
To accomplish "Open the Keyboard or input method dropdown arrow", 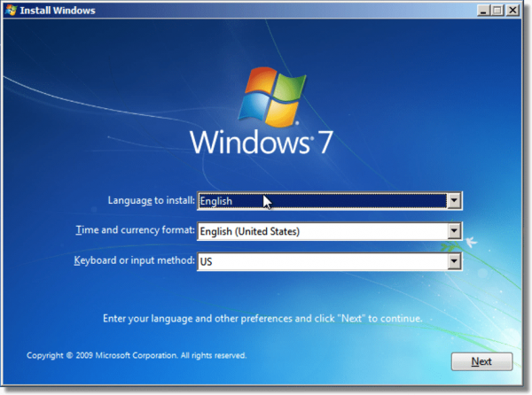I will click(454, 261).
